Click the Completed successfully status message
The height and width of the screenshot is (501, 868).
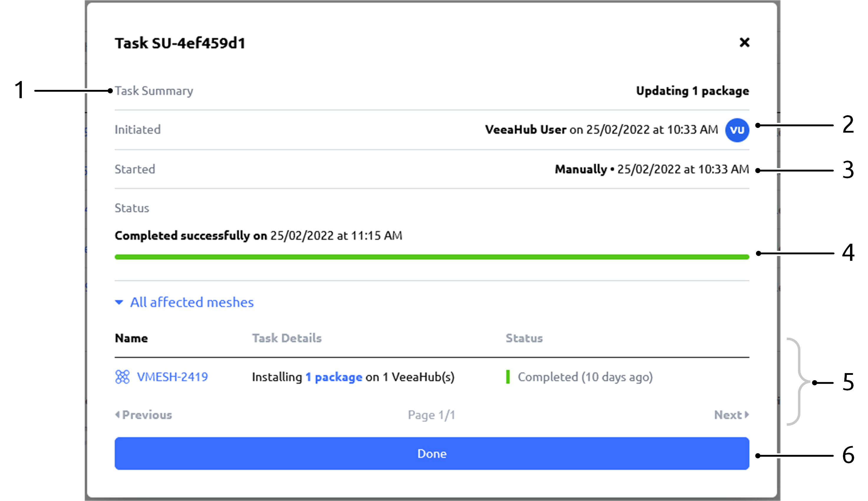click(x=258, y=236)
